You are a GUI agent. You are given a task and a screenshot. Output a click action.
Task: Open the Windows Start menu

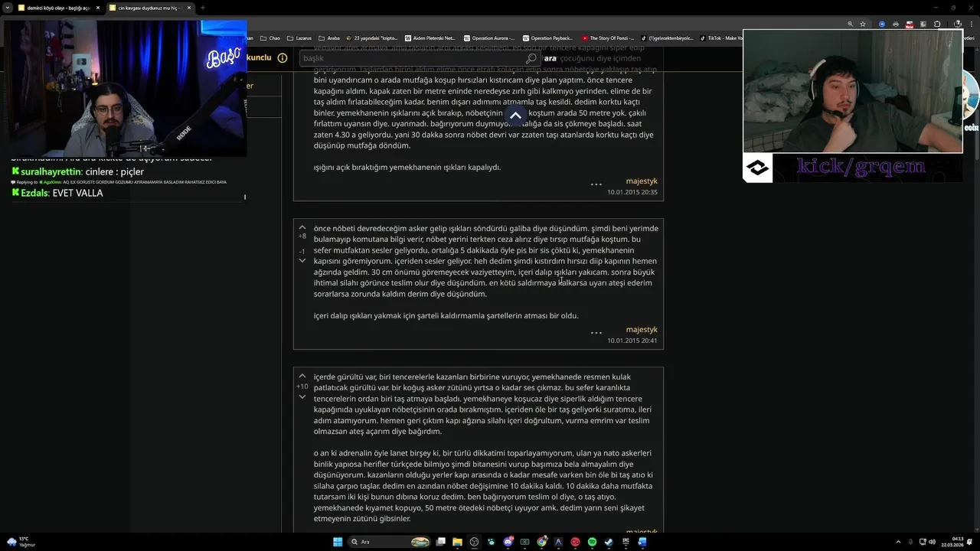(338, 542)
